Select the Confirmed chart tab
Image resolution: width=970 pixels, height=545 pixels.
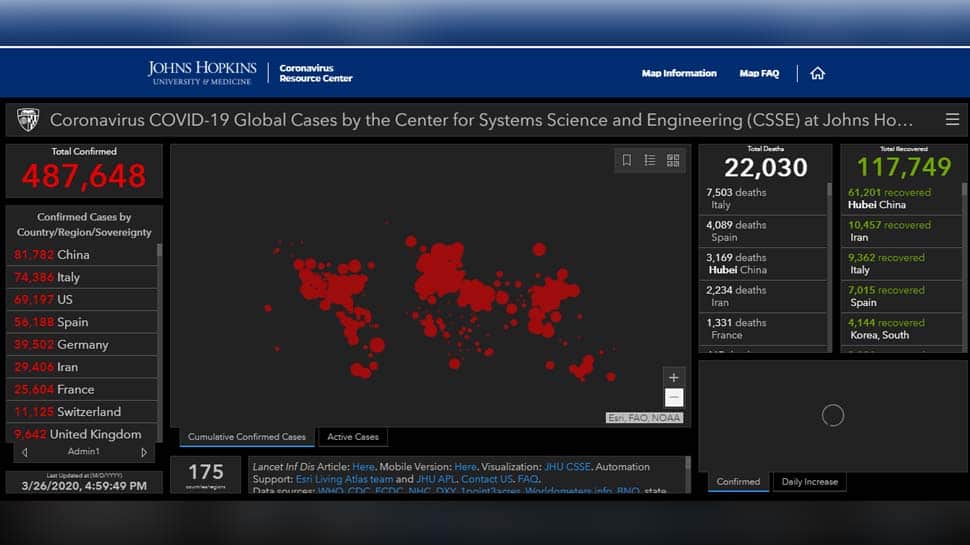click(738, 482)
